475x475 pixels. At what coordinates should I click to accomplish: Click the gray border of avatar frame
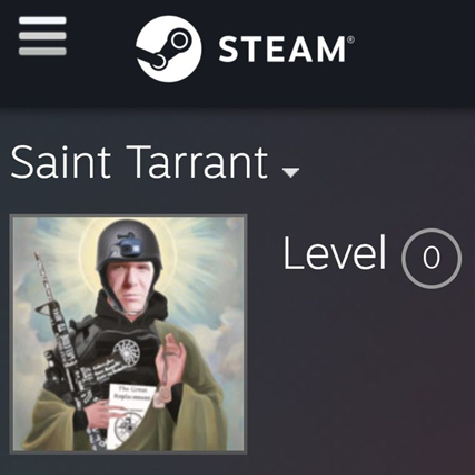[x=129, y=216]
